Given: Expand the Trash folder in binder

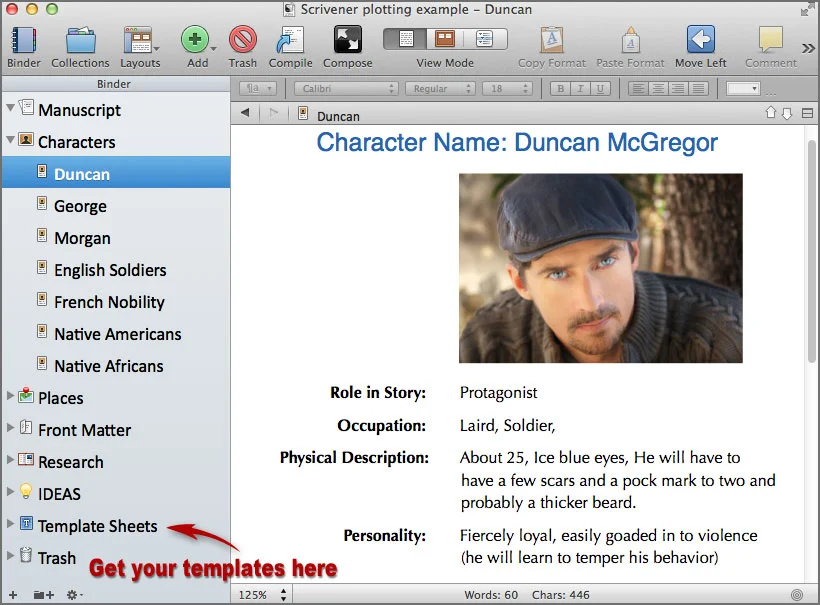Looking at the screenshot, I should 10,555.
